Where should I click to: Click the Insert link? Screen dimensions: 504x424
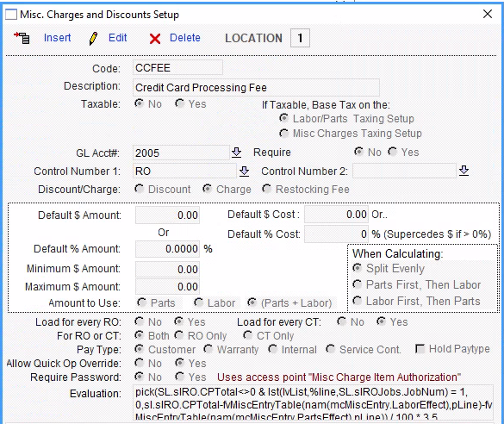coord(57,38)
